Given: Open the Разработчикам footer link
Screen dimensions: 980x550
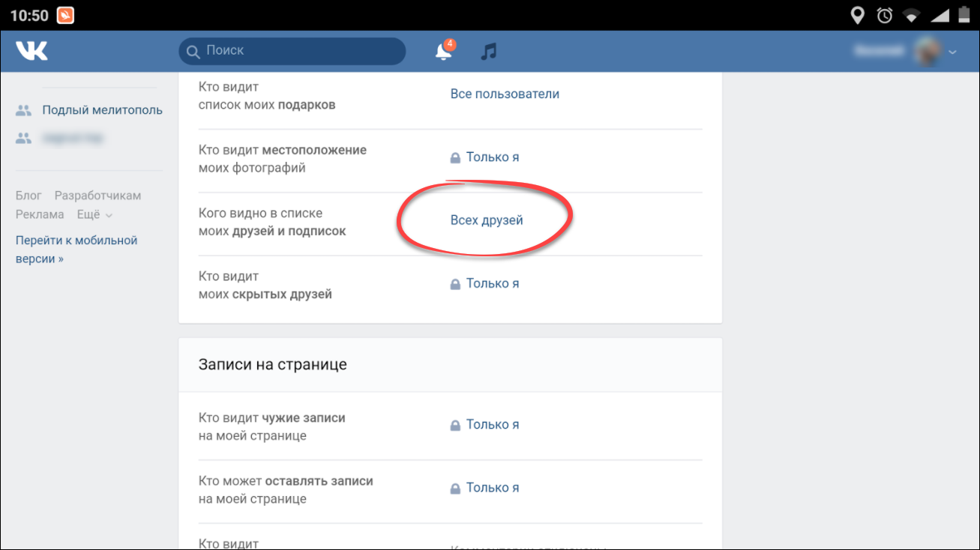Looking at the screenshot, I should pyautogui.click(x=97, y=196).
